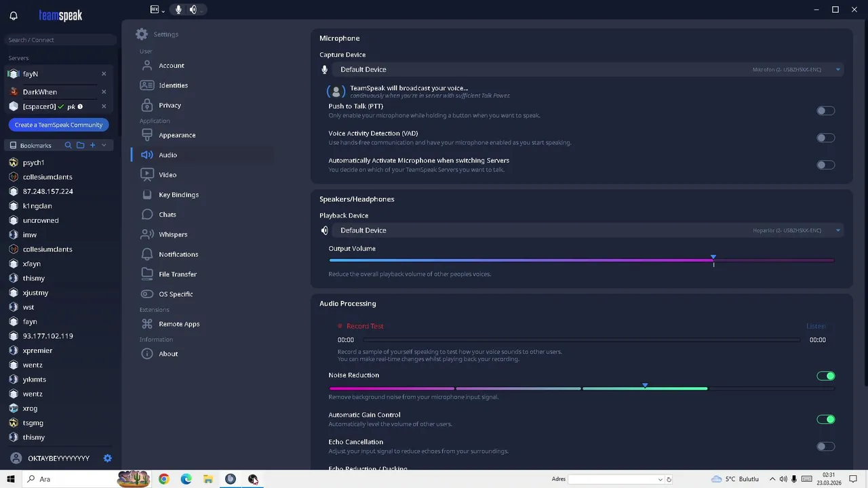Disable Automatic Gain Control toggle

pyautogui.click(x=825, y=420)
